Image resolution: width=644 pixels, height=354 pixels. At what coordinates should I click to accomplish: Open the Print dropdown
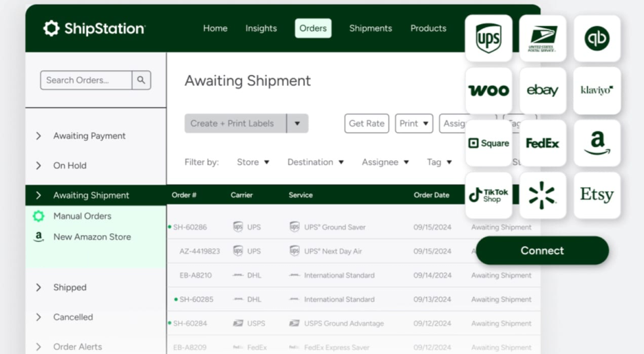pyautogui.click(x=414, y=123)
